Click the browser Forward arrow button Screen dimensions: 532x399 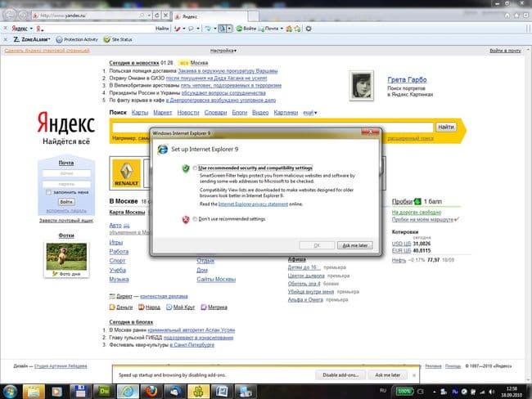click(x=23, y=16)
